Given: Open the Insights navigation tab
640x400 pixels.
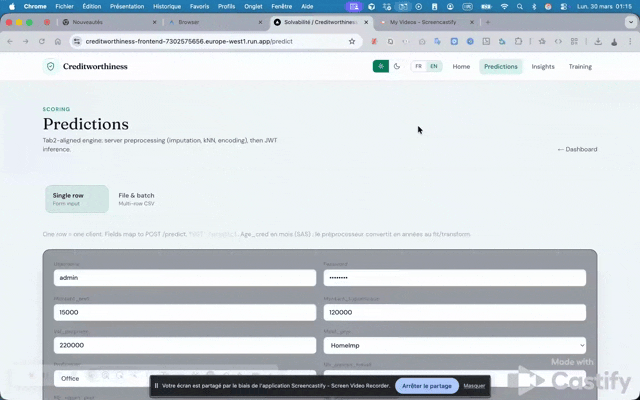Looking at the screenshot, I should (543, 67).
